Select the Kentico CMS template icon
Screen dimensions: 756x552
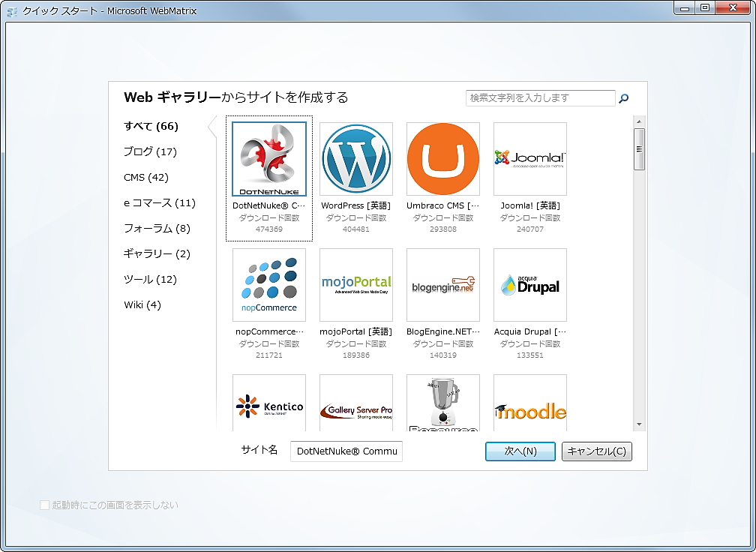(268, 403)
